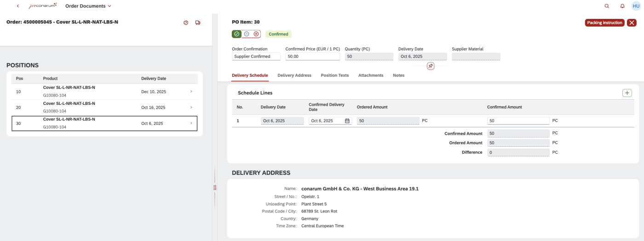Image resolution: width=644 pixels, height=241 pixels.
Task: Open the HU user avatar menu
Action: (x=636, y=6)
